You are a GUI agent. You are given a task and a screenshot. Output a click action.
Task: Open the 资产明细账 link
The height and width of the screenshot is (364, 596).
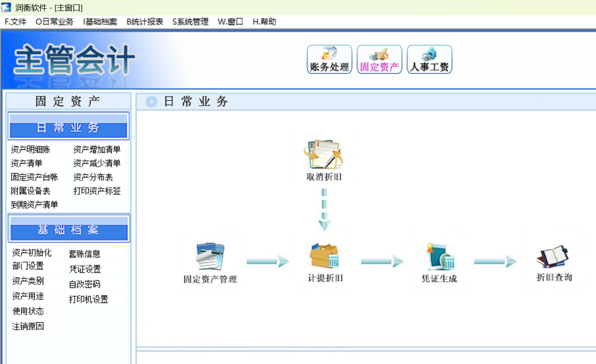pos(31,150)
